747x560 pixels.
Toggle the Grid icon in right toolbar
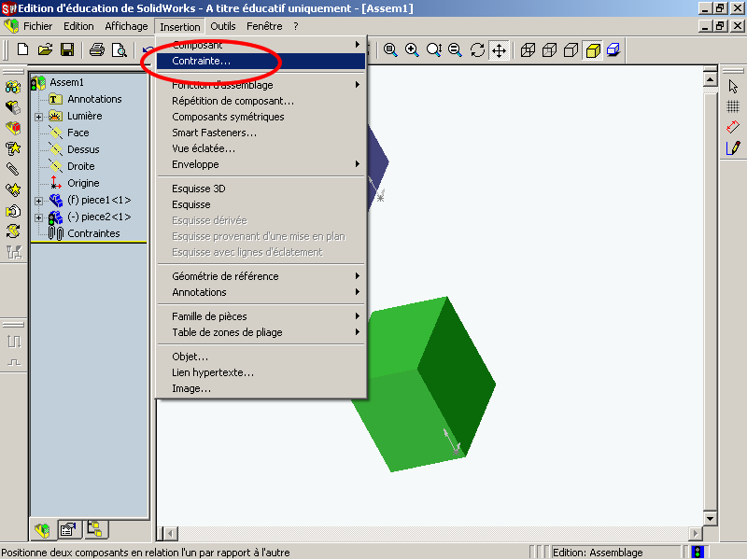tap(733, 106)
